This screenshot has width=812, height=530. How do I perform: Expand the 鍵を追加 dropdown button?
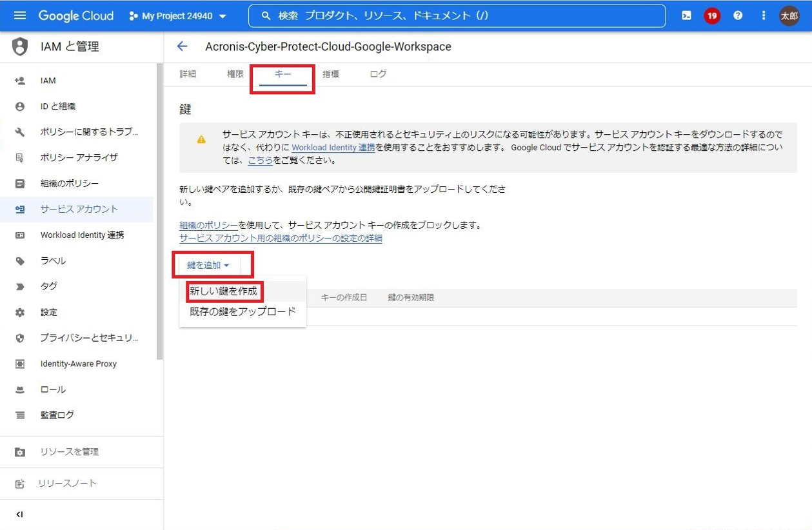click(x=208, y=265)
